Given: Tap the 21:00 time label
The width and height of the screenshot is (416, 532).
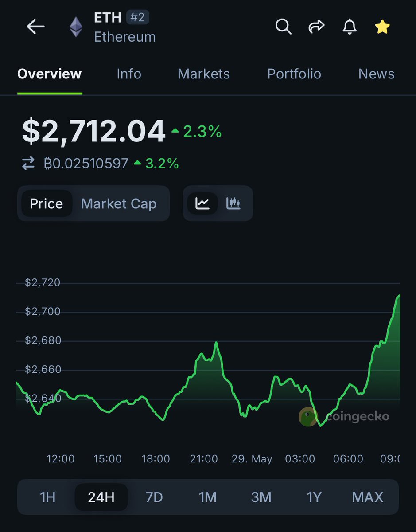Looking at the screenshot, I should [x=204, y=459].
